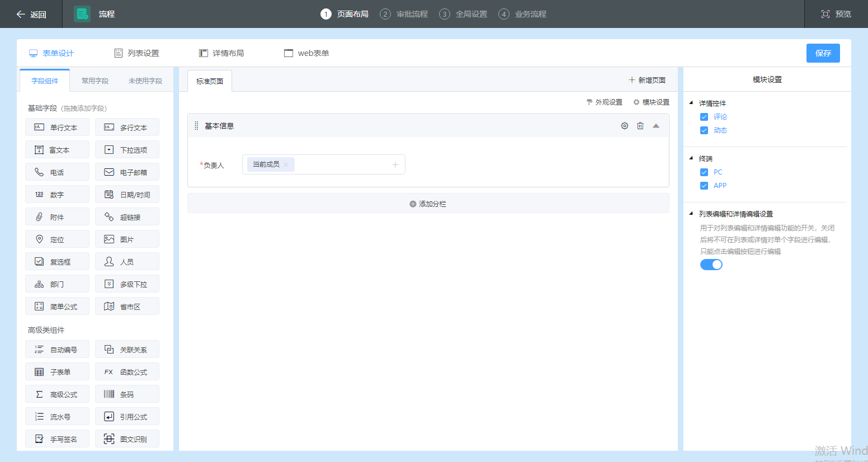
Task: Open the 负责人 member selector plus
Action: 395,164
